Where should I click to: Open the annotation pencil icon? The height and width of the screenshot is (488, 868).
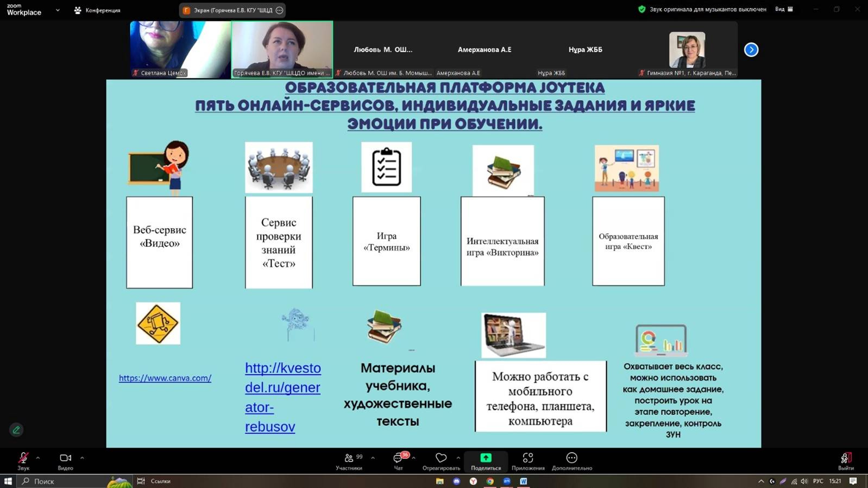click(x=16, y=430)
